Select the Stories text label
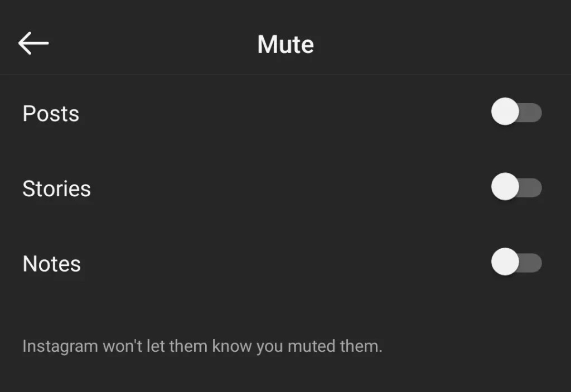 [x=56, y=188]
